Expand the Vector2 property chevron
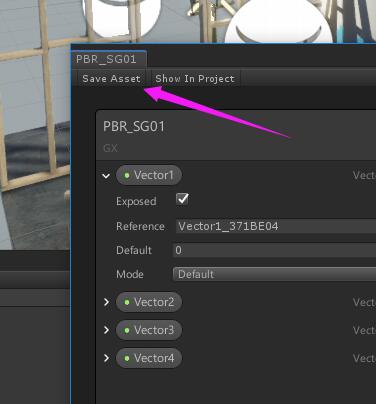This screenshot has width=376, height=404. 106,302
